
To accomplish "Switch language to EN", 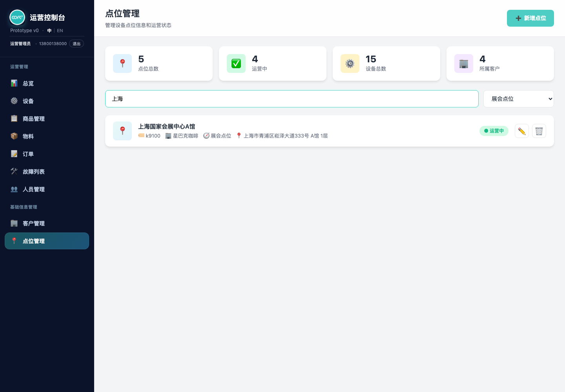I will point(60,31).
